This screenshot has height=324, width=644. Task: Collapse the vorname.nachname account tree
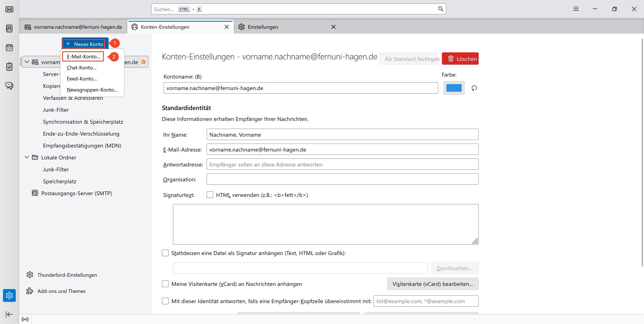pos(27,62)
